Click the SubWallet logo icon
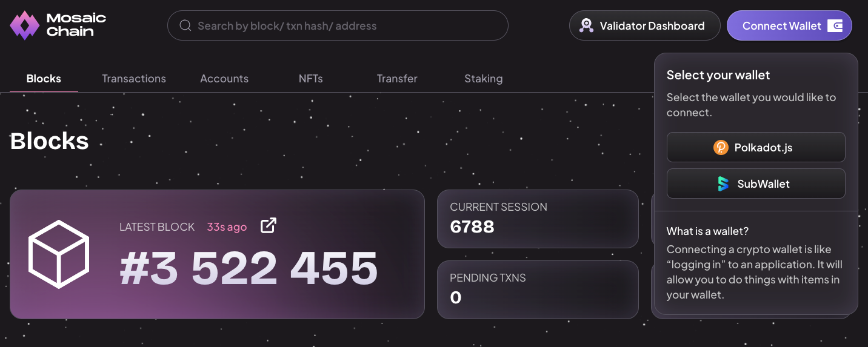Image resolution: width=868 pixels, height=347 pixels. tap(723, 184)
